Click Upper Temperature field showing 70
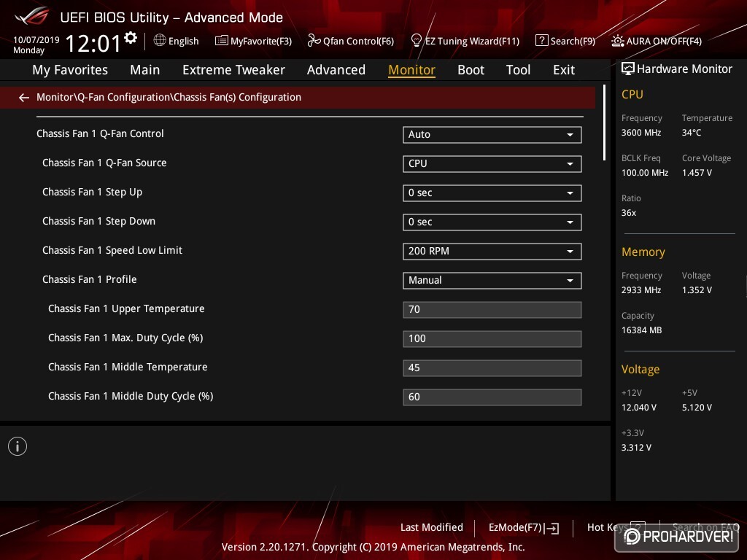 [492, 309]
